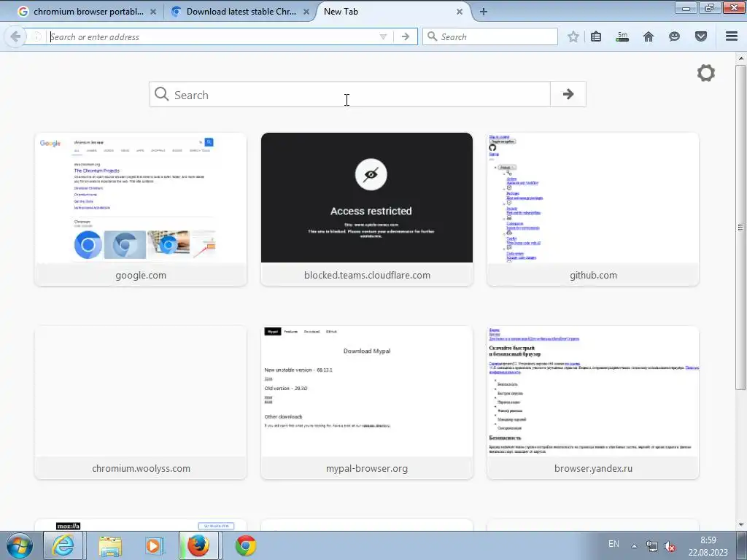Image resolution: width=747 pixels, height=560 pixels.
Task: Click the page vertical scrollbar thumb
Action: click(x=740, y=227)
